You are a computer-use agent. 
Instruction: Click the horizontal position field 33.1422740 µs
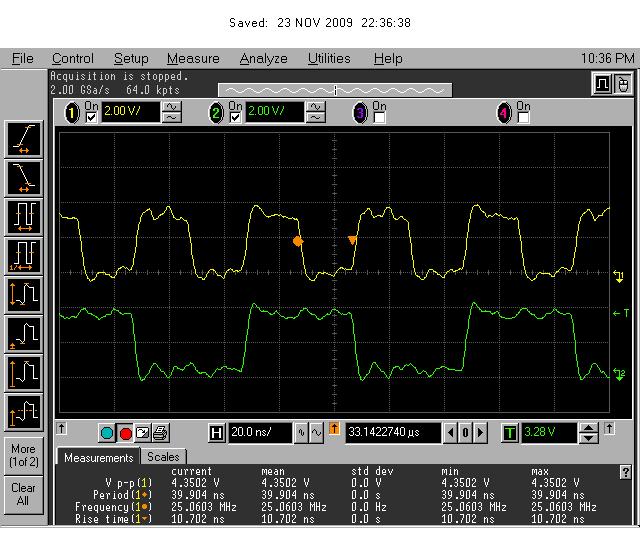coord(391,433)
